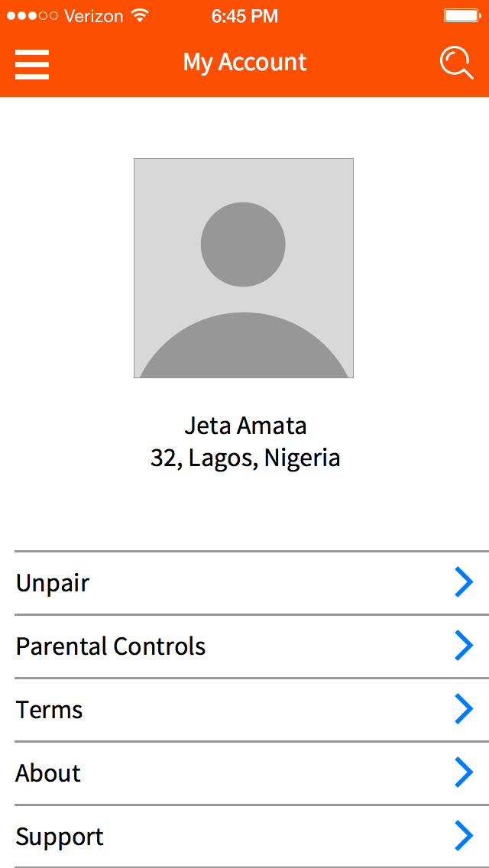Tap the Jeta Amata name

(x=245, y=426)
